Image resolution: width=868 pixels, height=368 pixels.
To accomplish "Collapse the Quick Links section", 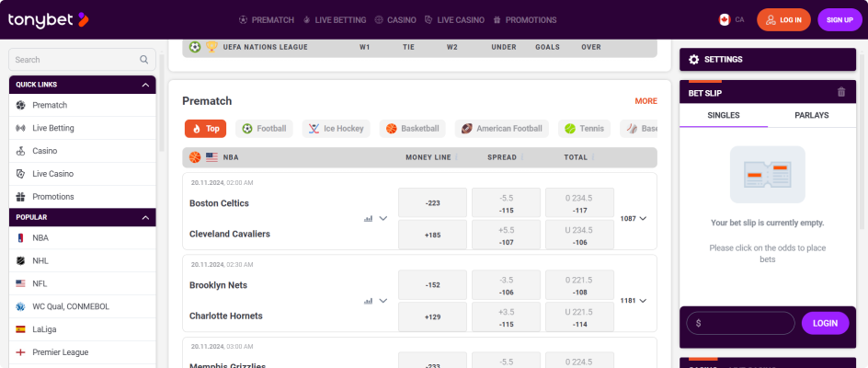I will coord(145,85).
